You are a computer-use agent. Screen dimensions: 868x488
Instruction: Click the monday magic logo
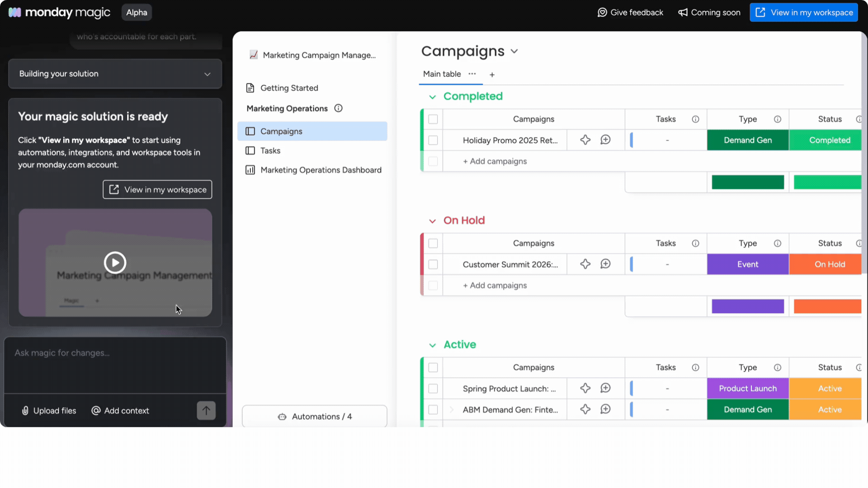[x=59, y=12]
